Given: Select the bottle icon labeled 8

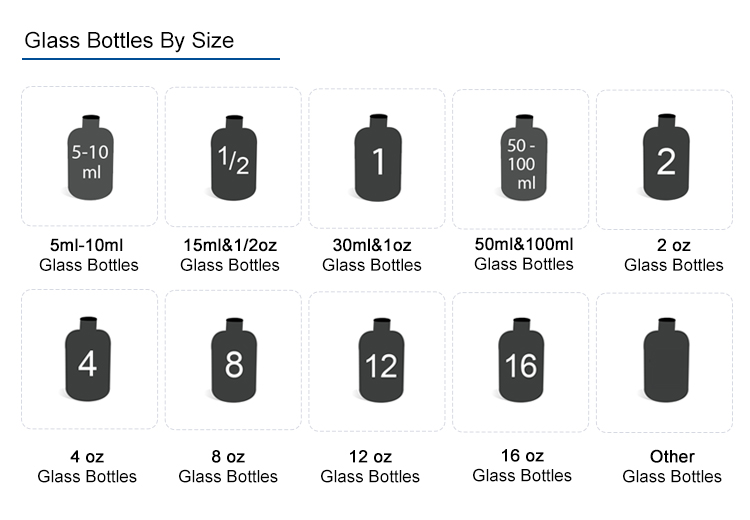Looking at the screenshot, I should [x=233, y=362].
